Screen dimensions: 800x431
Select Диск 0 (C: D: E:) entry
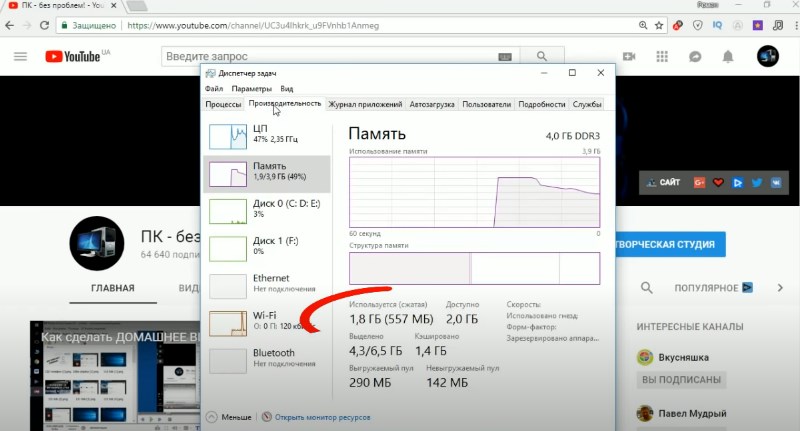click(x=267, y=211)
